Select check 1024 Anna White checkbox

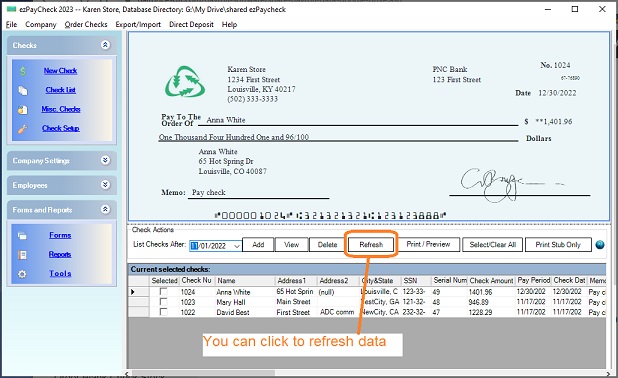(163, 292)
